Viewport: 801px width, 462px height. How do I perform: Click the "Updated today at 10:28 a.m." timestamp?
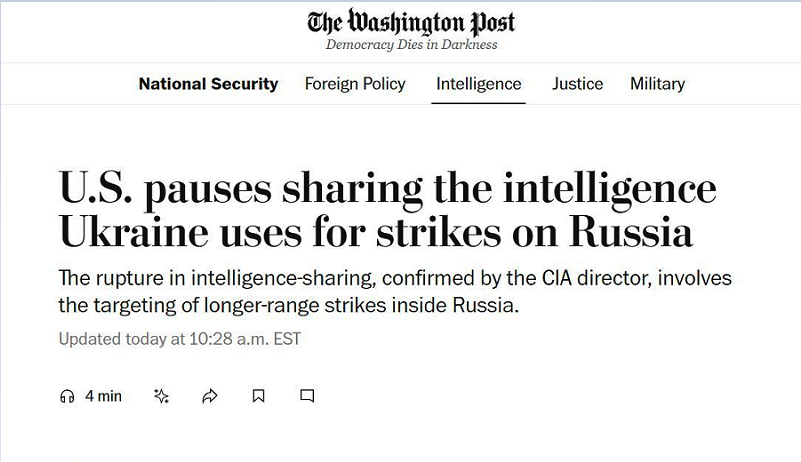(x=179, y=339)
